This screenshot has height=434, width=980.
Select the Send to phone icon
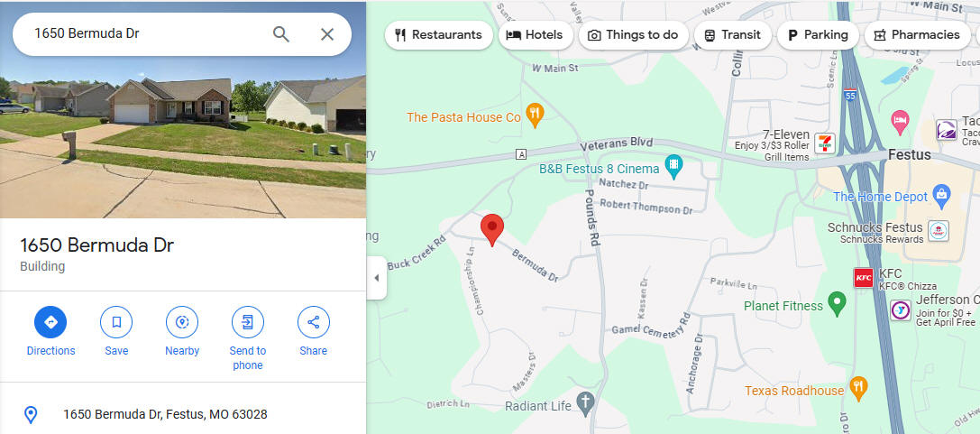click(248, 322)
